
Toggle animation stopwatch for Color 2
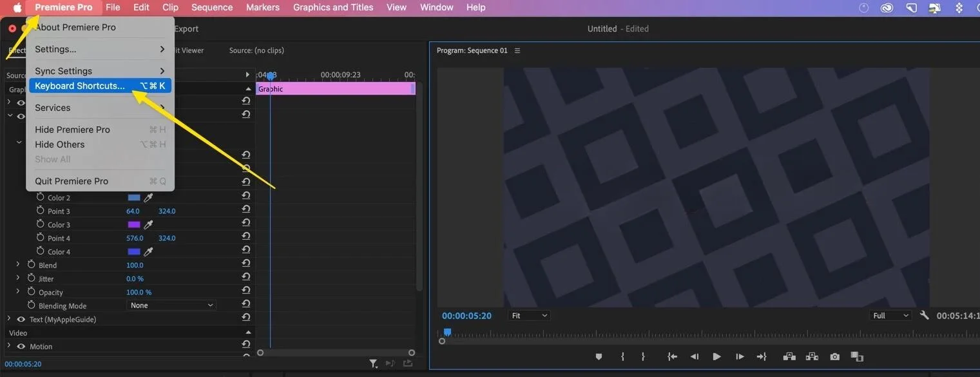[41, 197]
